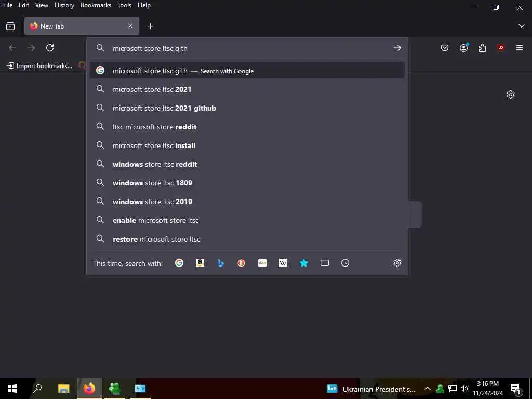Search this time with Google icon

click(179, 263)
